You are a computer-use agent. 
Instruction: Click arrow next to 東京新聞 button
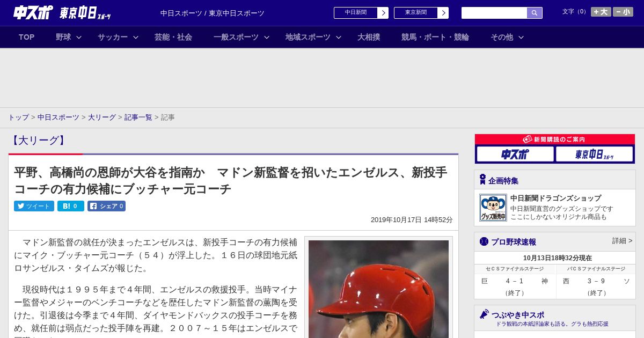(443, 13)
